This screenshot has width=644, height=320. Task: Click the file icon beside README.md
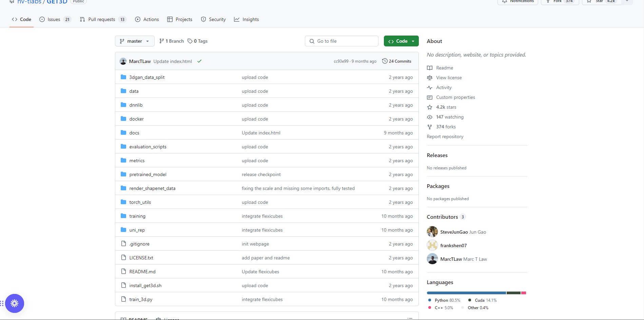(x=123, y=272)
